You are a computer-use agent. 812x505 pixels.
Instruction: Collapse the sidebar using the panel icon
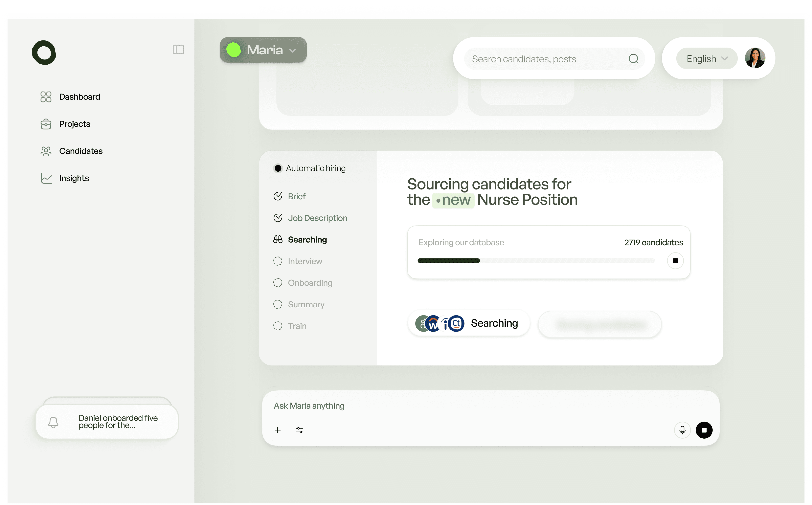point(178,49)
